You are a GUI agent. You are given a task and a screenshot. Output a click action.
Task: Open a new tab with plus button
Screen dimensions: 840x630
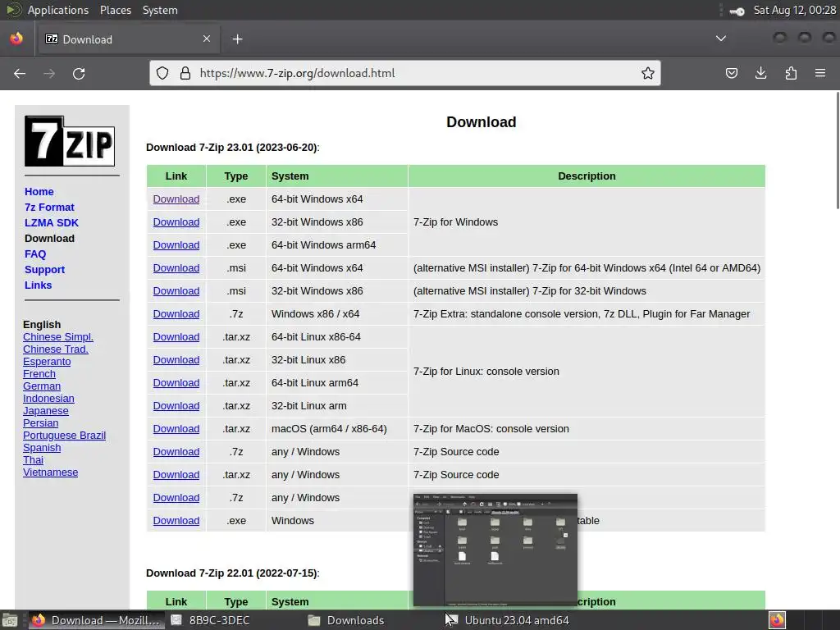click(x=237, y=39)
